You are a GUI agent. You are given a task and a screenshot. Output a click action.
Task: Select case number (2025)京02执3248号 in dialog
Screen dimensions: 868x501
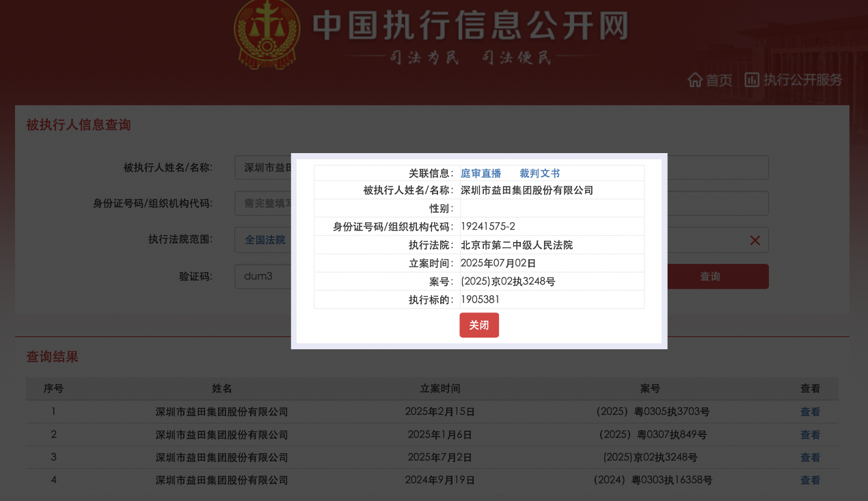[x=508, y=282]
